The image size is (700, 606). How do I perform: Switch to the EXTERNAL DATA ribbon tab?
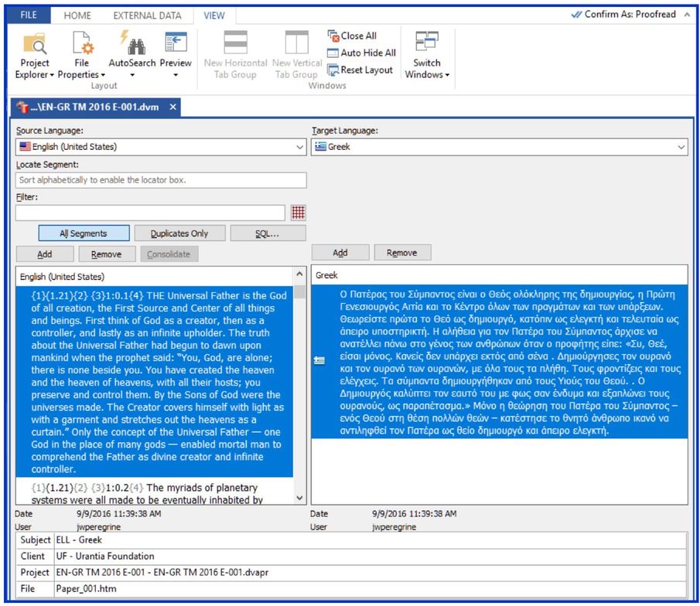point(148,15)
